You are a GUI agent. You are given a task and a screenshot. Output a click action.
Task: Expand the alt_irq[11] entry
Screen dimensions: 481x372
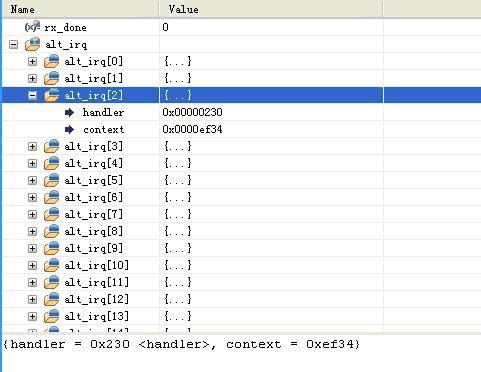(x=32, y=282)
